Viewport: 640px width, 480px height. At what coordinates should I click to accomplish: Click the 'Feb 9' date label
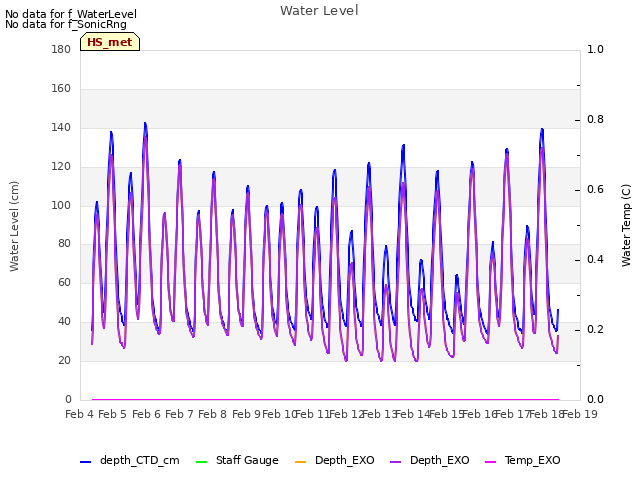(247, 414)
